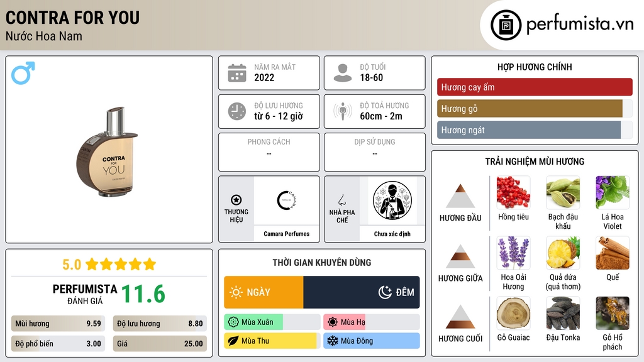Click the Chưa xác định perfumer label
This screenshot has height=362, width=644.
(x=392, y=234)
